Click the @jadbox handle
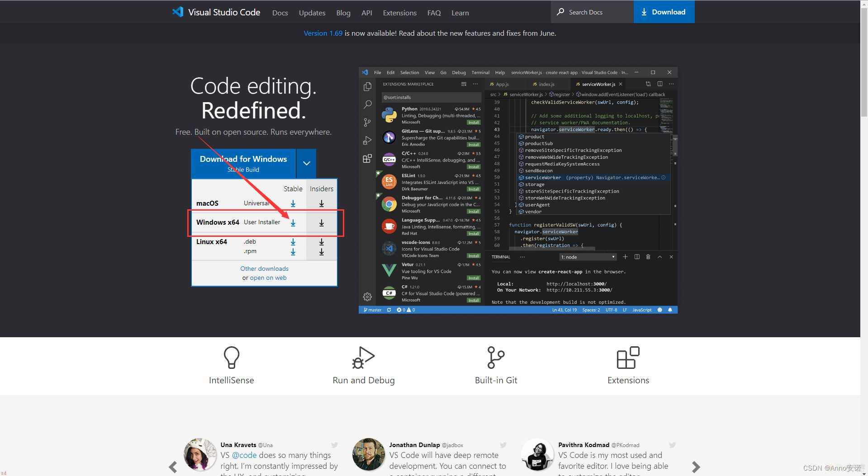 (x=453, y=445)
